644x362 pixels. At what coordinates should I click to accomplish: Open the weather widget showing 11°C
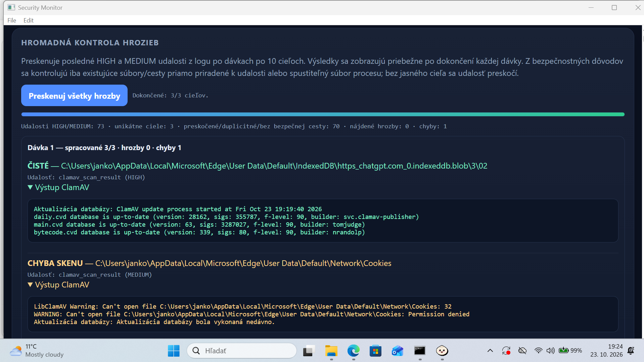click(x=36, y=351)
